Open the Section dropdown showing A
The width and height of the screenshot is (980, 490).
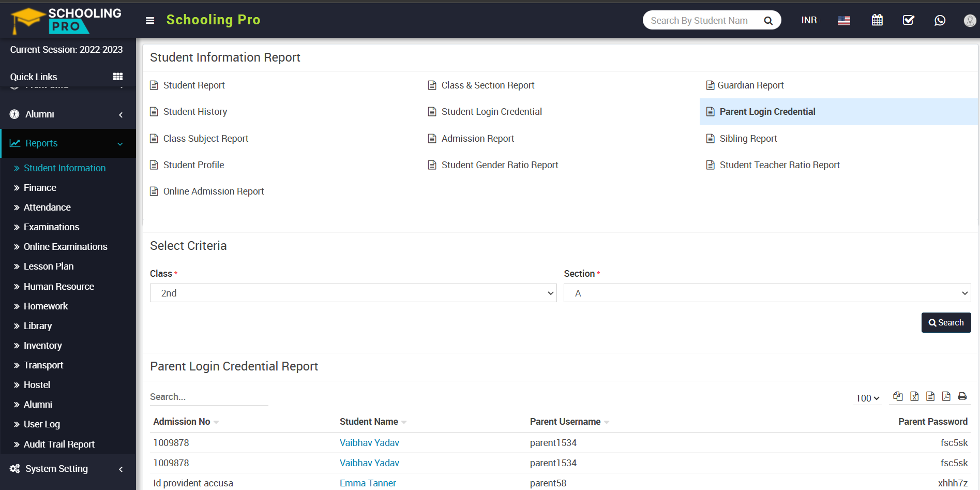767,293
